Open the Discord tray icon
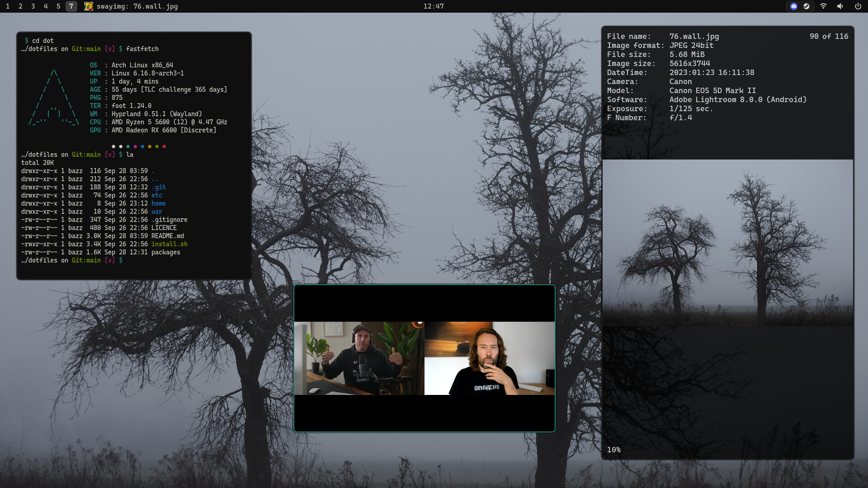This screenshot has width=868, height=488. pyautogui.click(x=793, y=6)
